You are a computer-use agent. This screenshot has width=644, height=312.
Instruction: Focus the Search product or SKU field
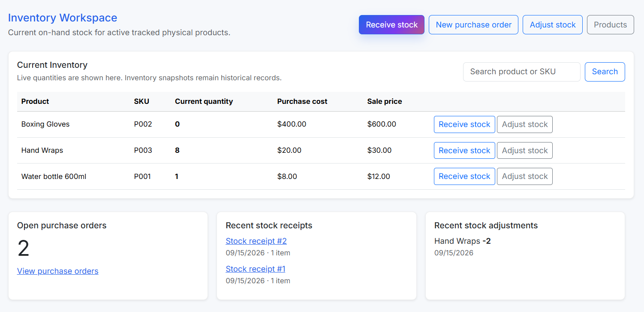coord(522,72)
